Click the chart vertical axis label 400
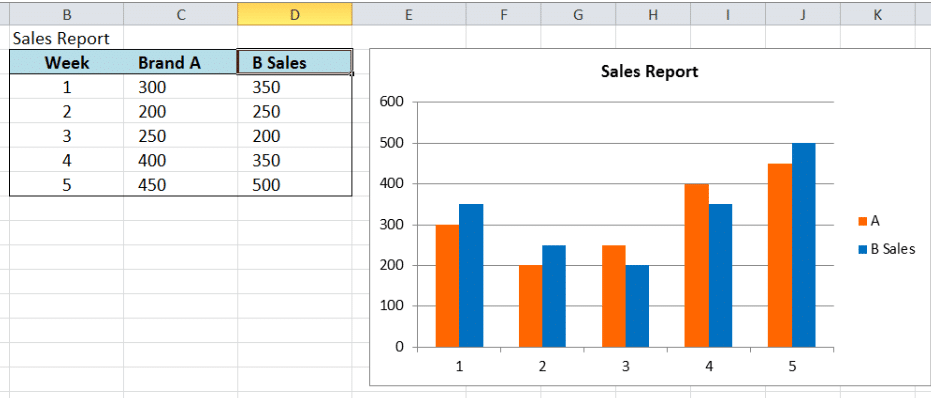Screen dimensions: 936x398 pos(391,184)
